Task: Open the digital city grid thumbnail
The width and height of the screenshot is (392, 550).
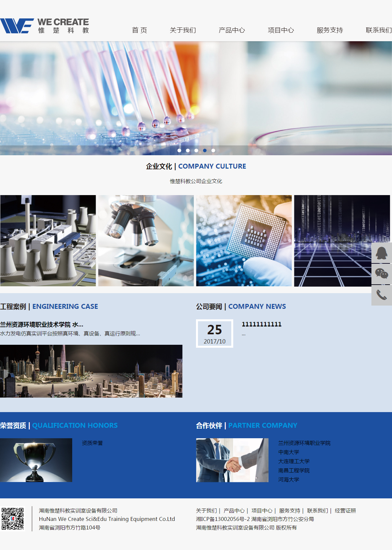Action: (x=342, y=241)
